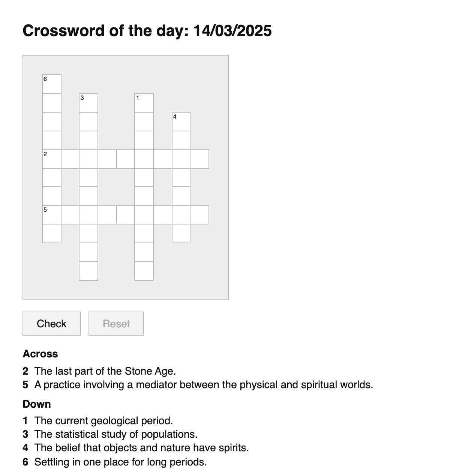Click the cell numbered 4 in the grid
The image size is (450, 476).
pyautogui.click(x=181, y=121)
